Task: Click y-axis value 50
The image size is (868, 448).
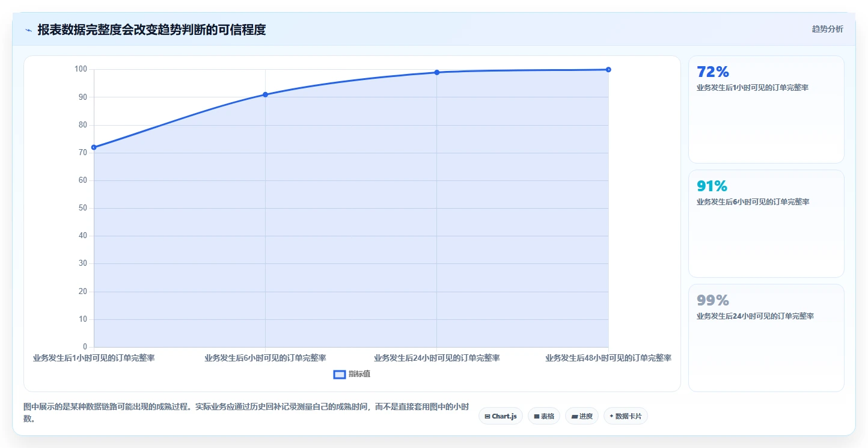Action: pyautogui.click(x=83, y=208)
